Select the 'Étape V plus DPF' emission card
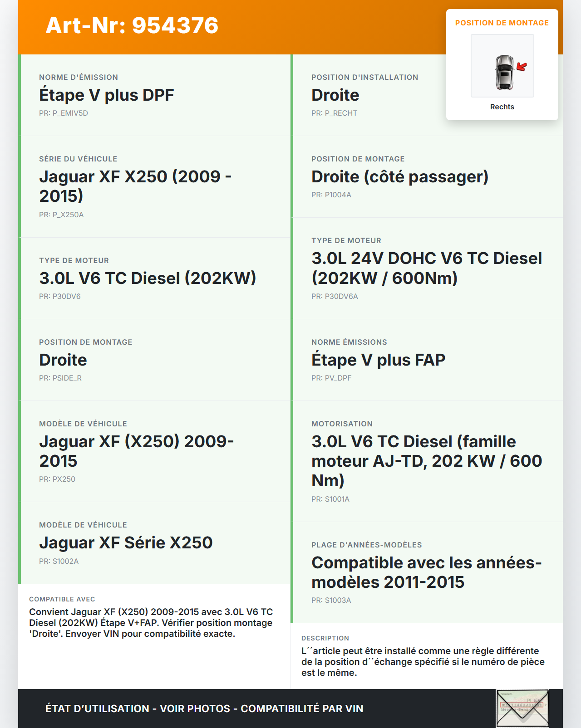This screenshot has height=728, width=581. click(x=154, y=95)
